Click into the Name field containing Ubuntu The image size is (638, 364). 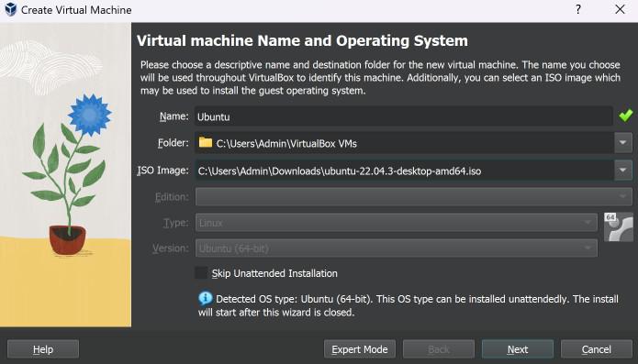(x=404, y=116)
